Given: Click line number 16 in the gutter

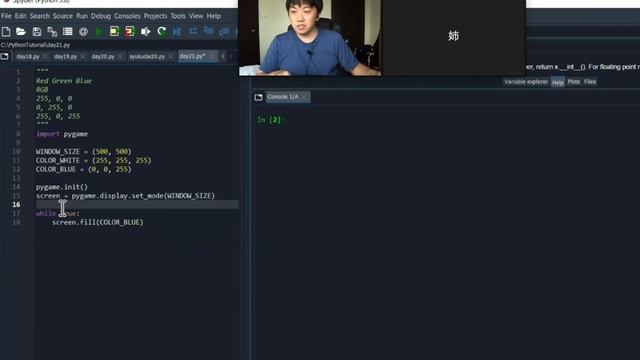Looking at the screenshot, I should (x=16, y=204).
